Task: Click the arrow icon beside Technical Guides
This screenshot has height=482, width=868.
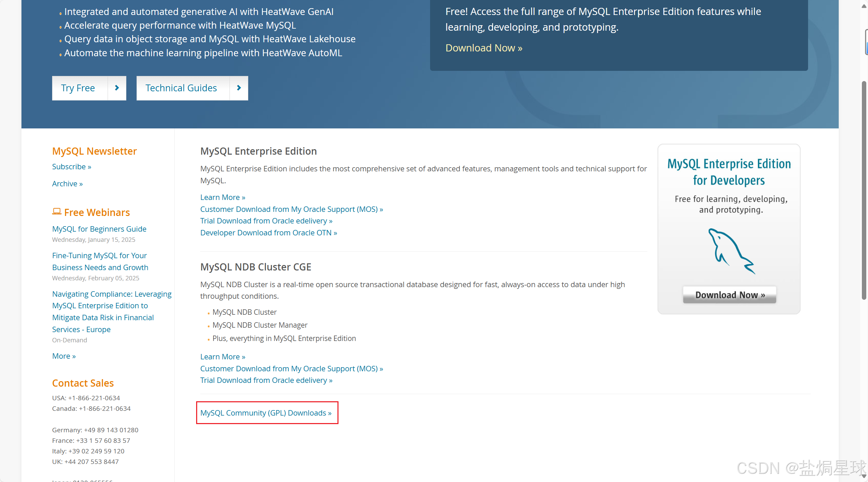Action: click(239, 88)
